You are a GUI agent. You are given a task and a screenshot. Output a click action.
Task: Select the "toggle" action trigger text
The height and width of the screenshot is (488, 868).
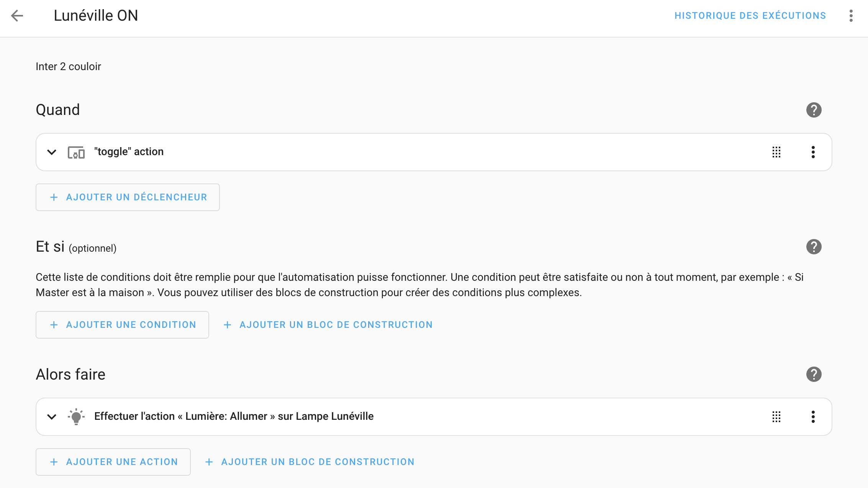(x=129, y=152)
